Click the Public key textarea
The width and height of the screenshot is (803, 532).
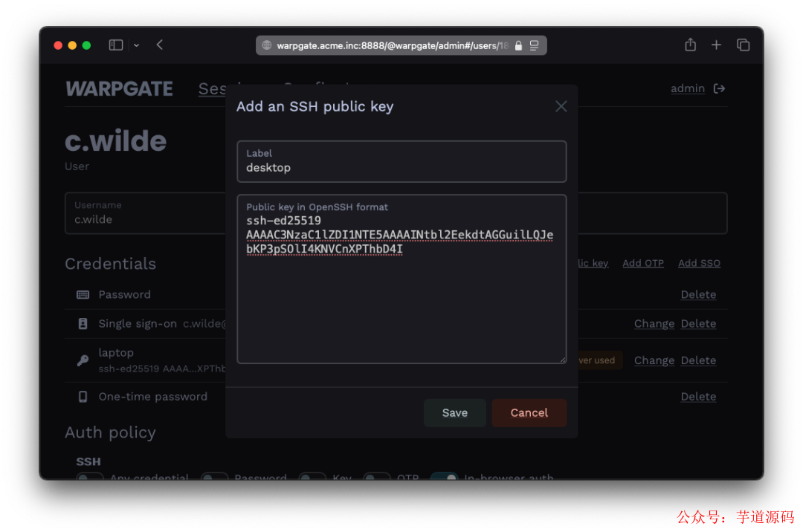401,279
